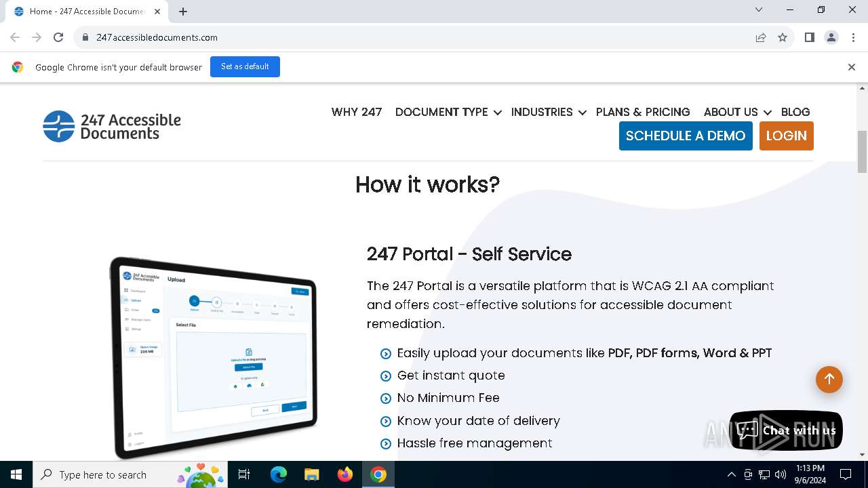Click the site lock icon in address bar
This screenshot has width=868, height=488.
point(85,37)
